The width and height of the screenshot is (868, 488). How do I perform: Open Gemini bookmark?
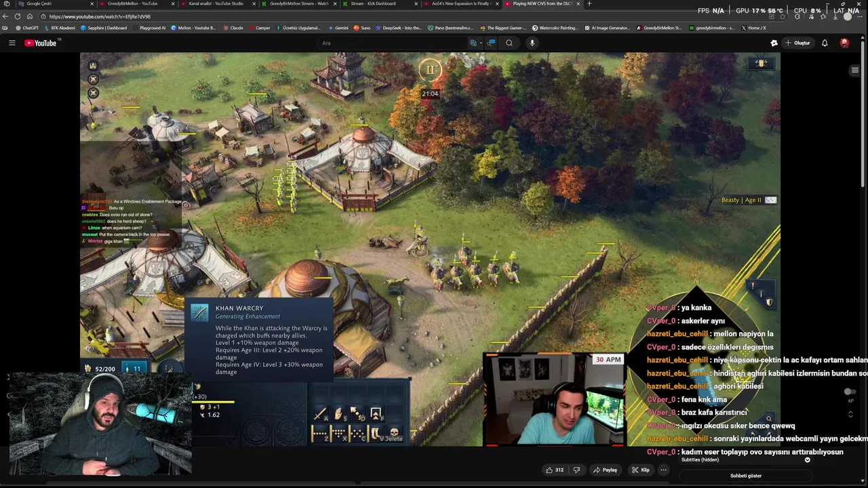pos(338,28)
